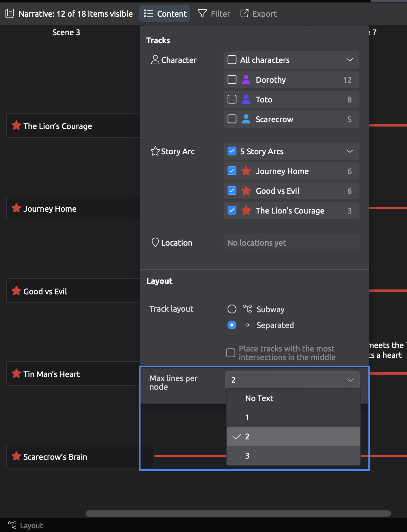Click the Narrative document icon
The image size is (407, 532).
point(10,14)
